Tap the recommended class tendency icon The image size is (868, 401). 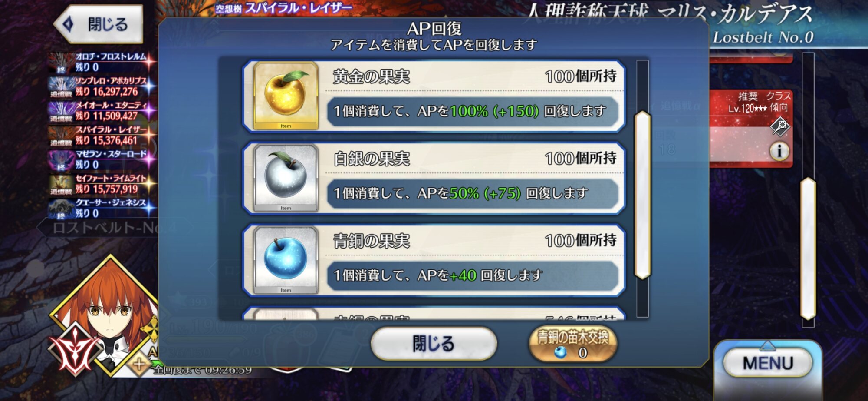point(780,126)
